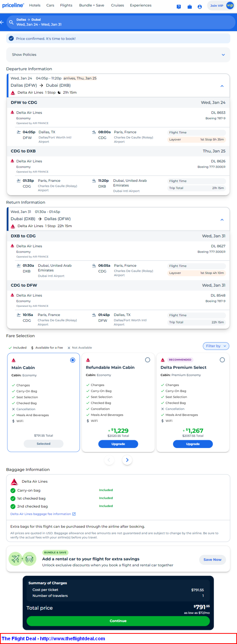
Task: Click the takeoff icon at 10:15a
Action: (19, 315)
